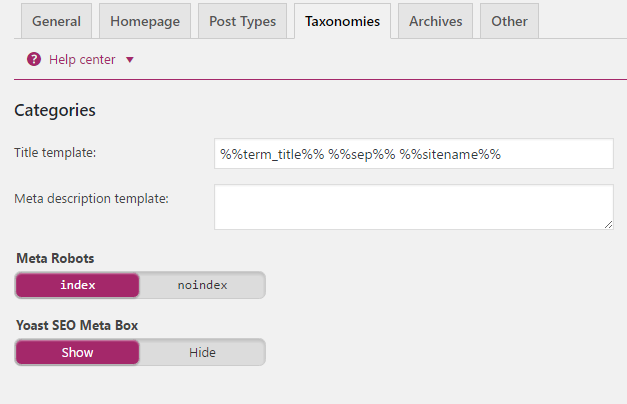Choose Show for Yoast SEO Meta Box

(78, 352)
